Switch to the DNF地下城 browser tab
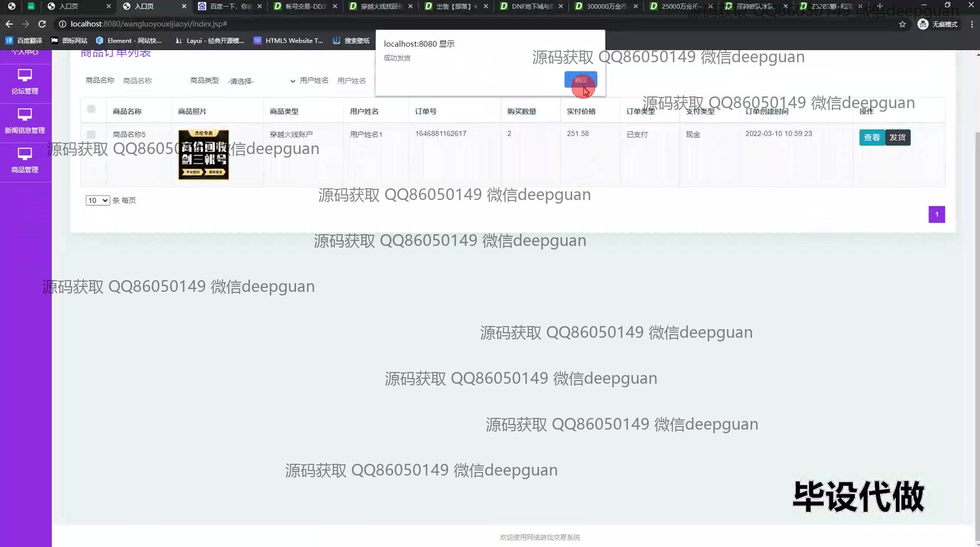 (x=531, y=6)
